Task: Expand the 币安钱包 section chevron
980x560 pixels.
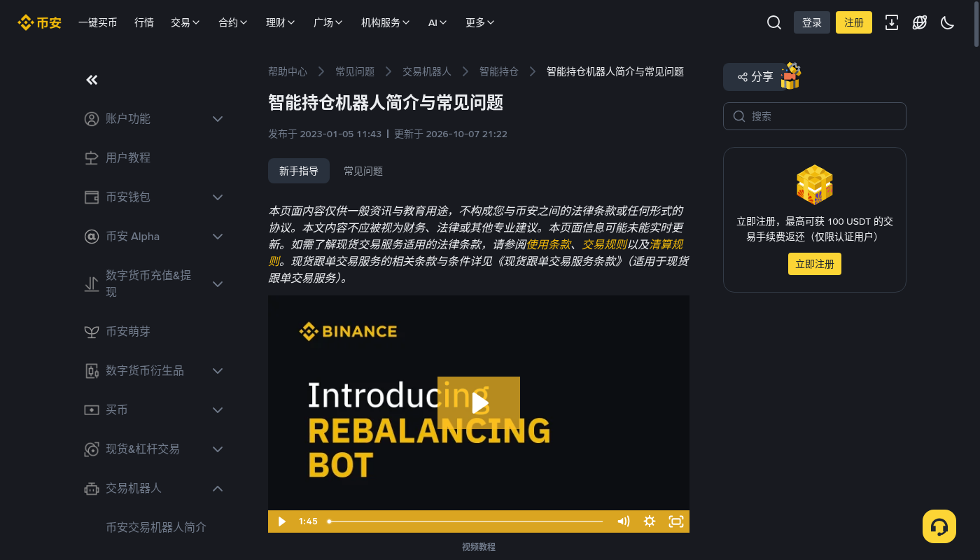Action: pos(218,197)
